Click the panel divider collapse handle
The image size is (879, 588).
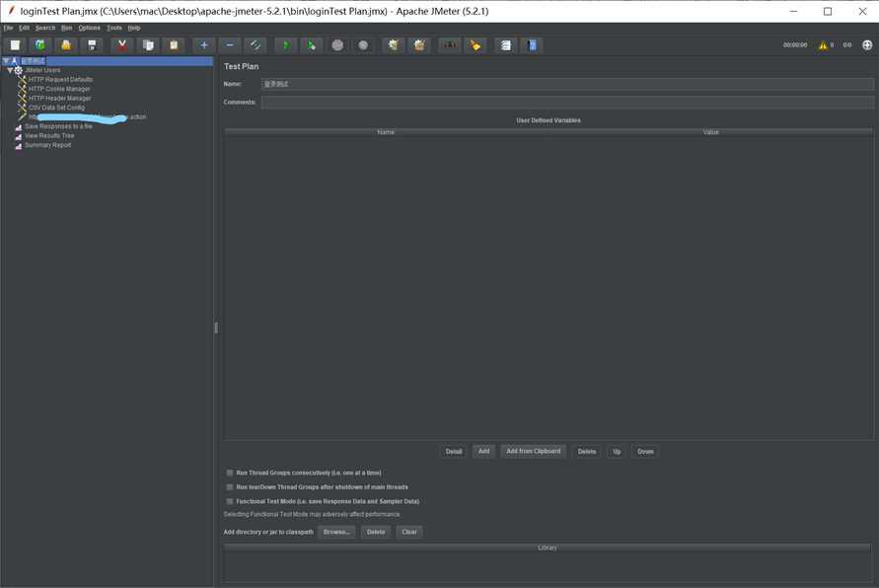216,328
